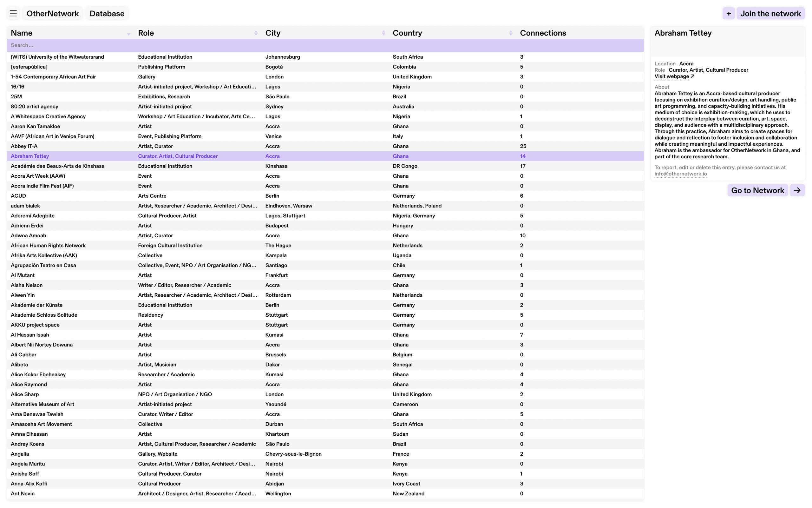Select the Adwoa Amoah entry

pos(28,235)
